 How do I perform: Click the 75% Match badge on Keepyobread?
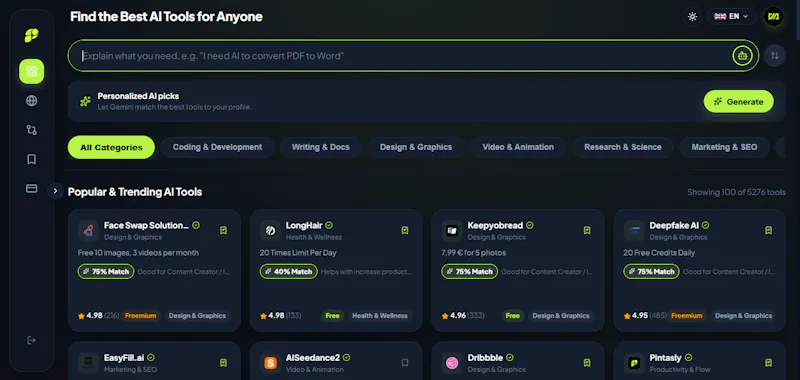(470, 271)
